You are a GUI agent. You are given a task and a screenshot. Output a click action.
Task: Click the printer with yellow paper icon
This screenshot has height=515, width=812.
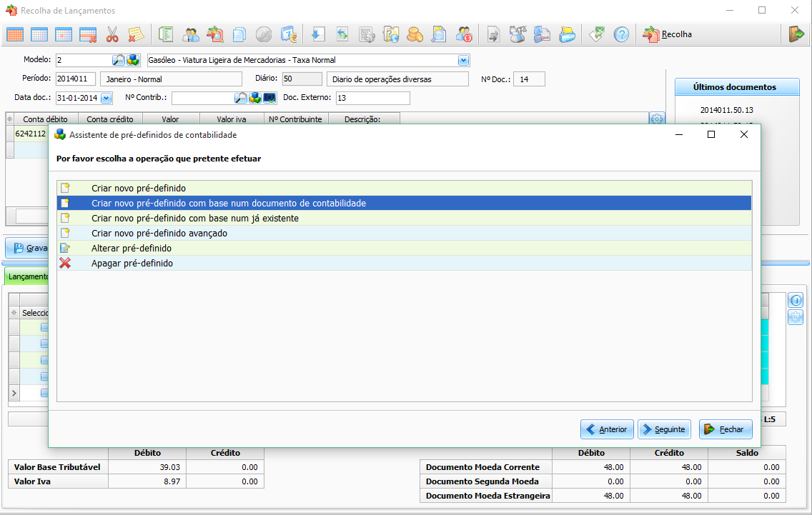[567, 35]
